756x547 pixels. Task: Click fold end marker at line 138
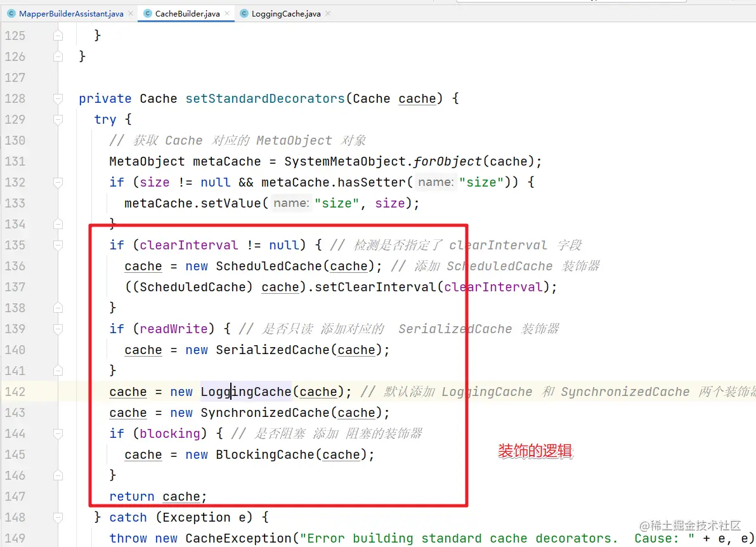[58, 308]
